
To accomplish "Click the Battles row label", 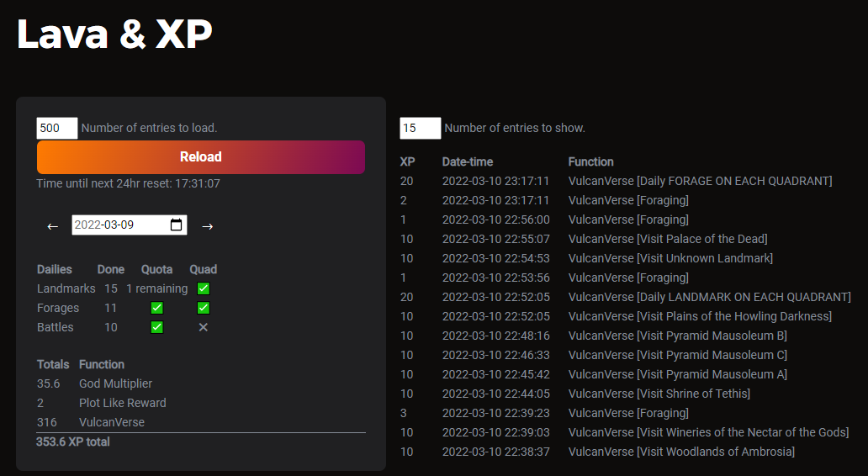I will tap(56, 327).
